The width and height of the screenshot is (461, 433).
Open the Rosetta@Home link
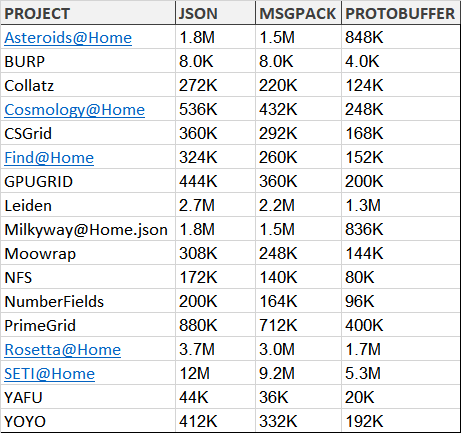(63, 350)
